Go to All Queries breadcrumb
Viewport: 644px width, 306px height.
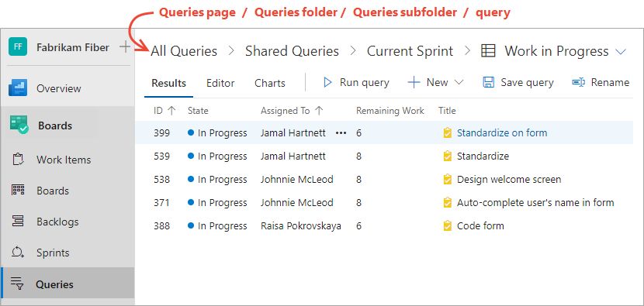click(x=184, y=51)
